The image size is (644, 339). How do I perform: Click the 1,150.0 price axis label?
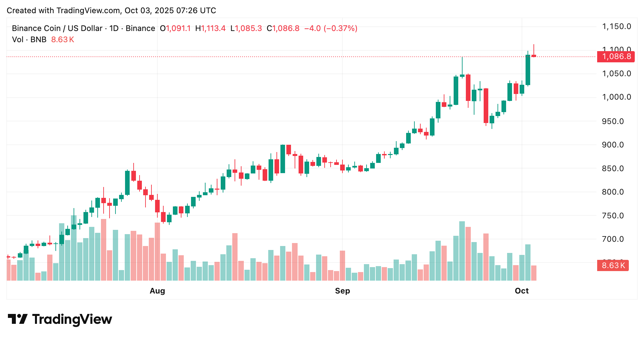(x=616, y=26)
